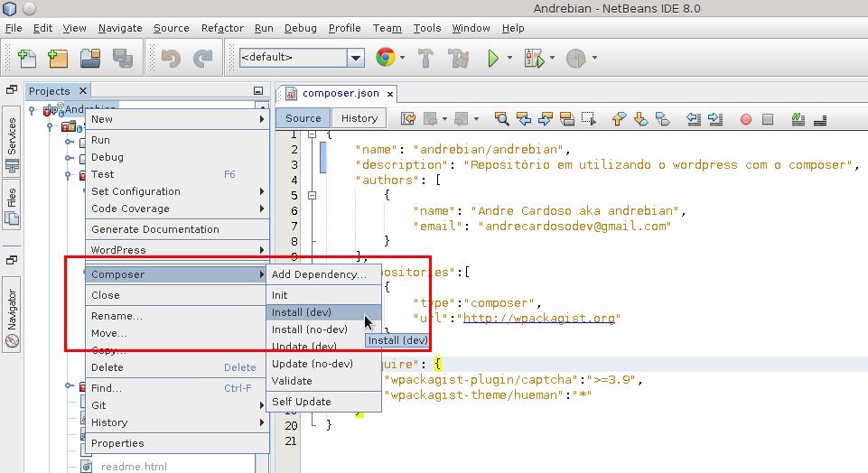Switch to the Source editor view
Screen dimensions: 868x473
303,118
